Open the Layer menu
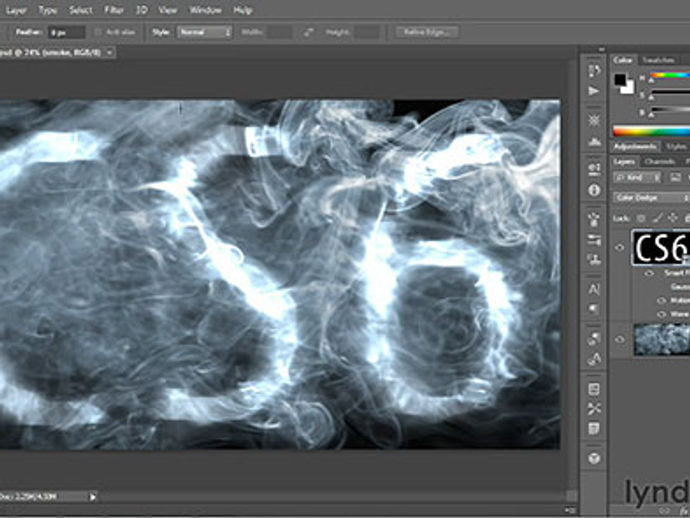The image size is (690, 518). 16,10
